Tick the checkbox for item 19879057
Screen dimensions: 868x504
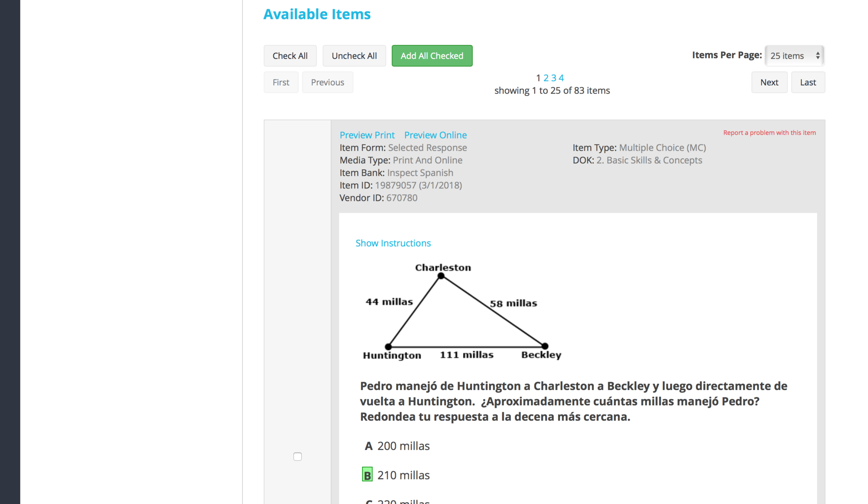click(298, 457)
